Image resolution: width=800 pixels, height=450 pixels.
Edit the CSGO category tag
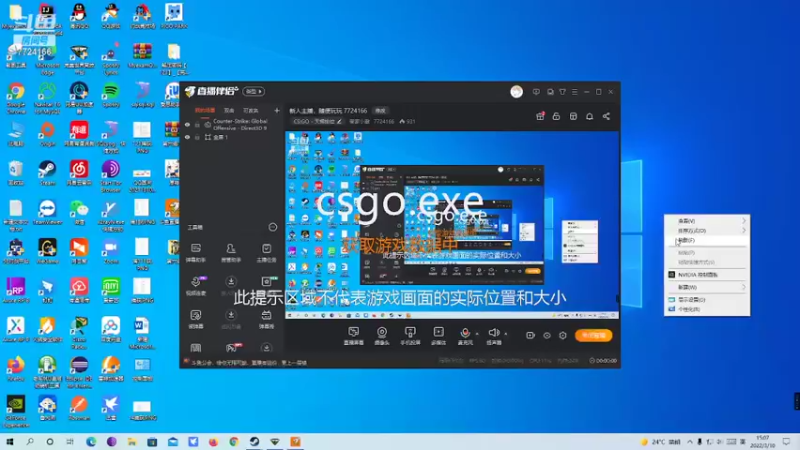[x=317, y=121]
